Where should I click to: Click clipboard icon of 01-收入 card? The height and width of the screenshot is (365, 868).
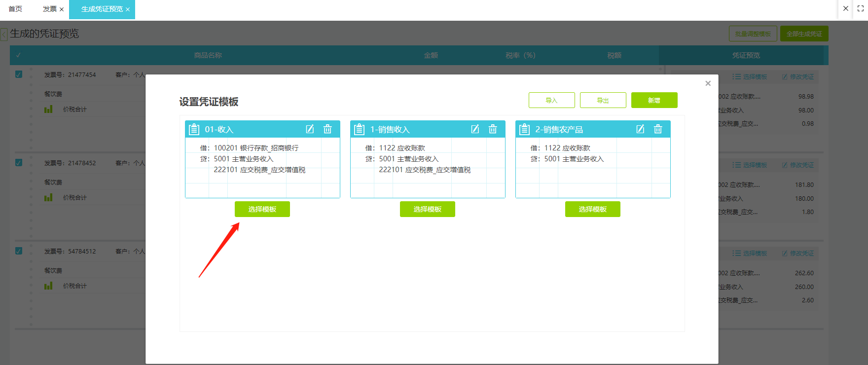coord(194,129)
